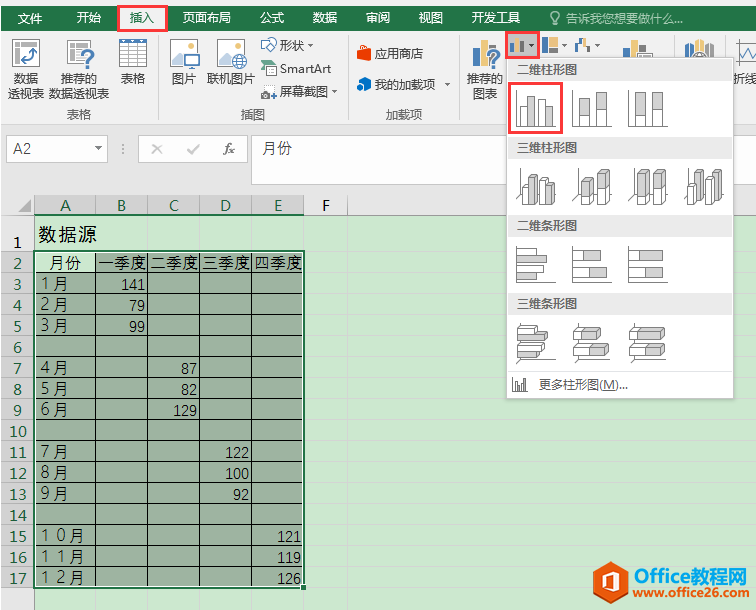This screenshot has width=756, height=610.
Task: Choose the 2-D stacked column chart
Action: coord(592,109)
